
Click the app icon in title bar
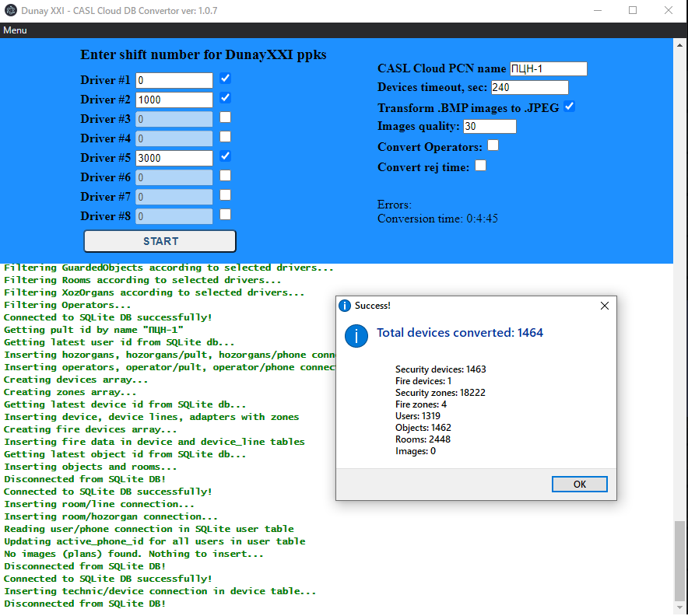pos(11,11)
